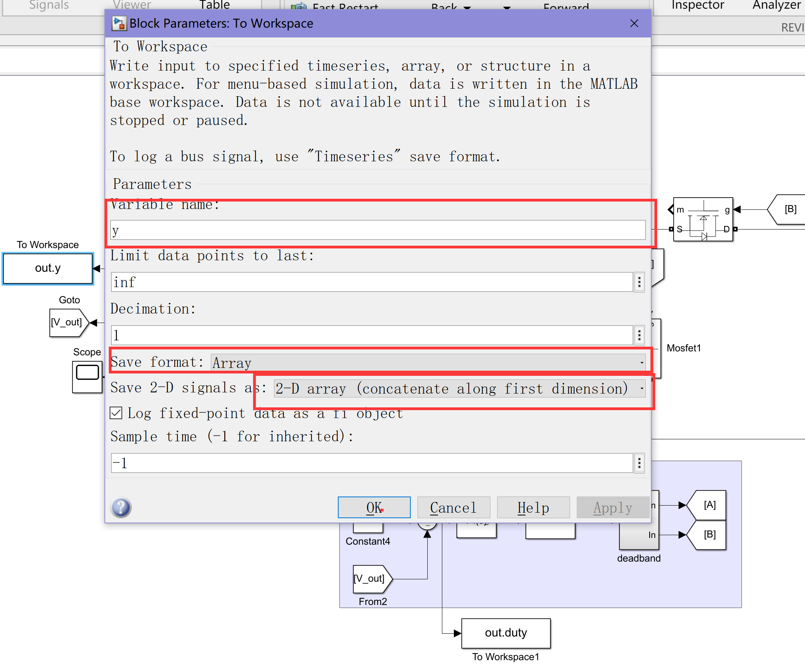Click the Variable name input field
The image size is (805, 672).
(377, 230)
